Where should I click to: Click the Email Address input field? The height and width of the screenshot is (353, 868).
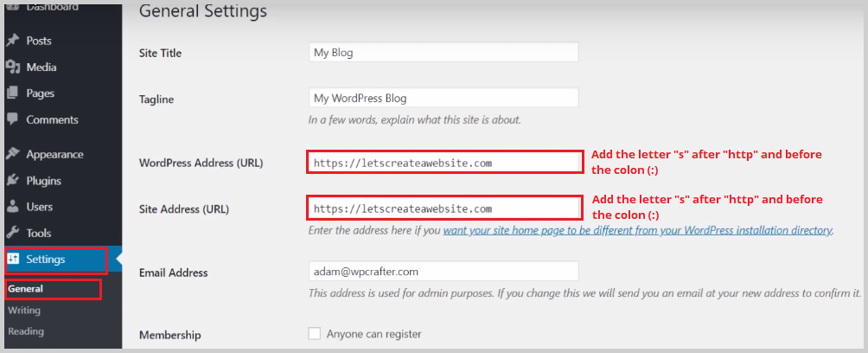point(444,272)
